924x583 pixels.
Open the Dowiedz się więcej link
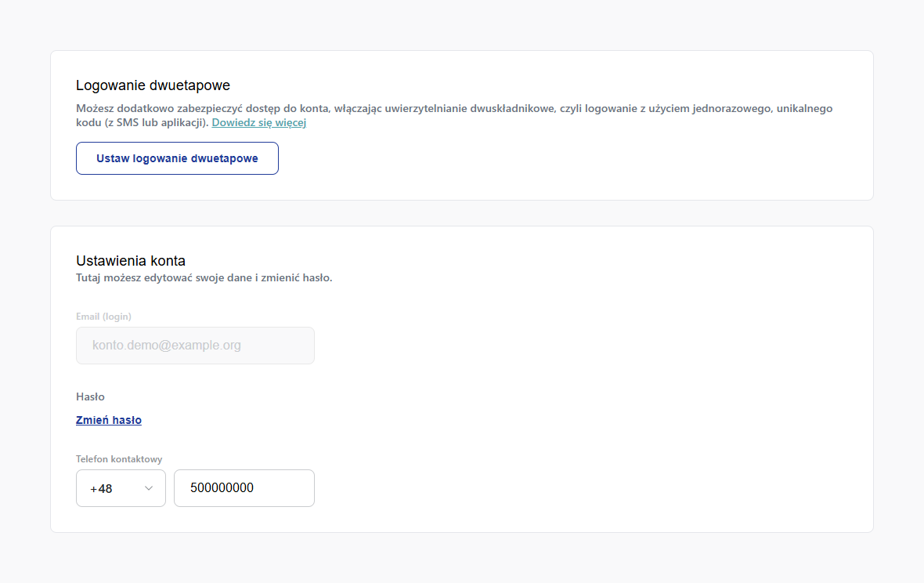pyautogui.click(x=258, y=122)
